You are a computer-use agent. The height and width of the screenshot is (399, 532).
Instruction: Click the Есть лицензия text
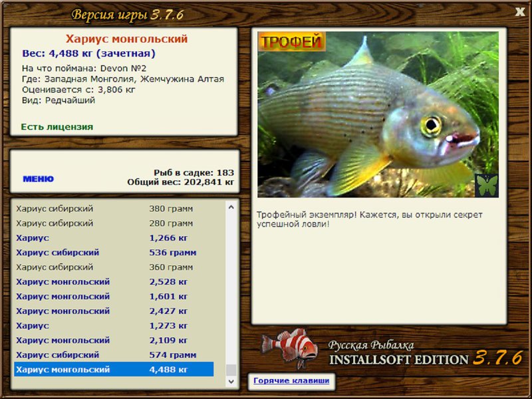pos(57,127)
